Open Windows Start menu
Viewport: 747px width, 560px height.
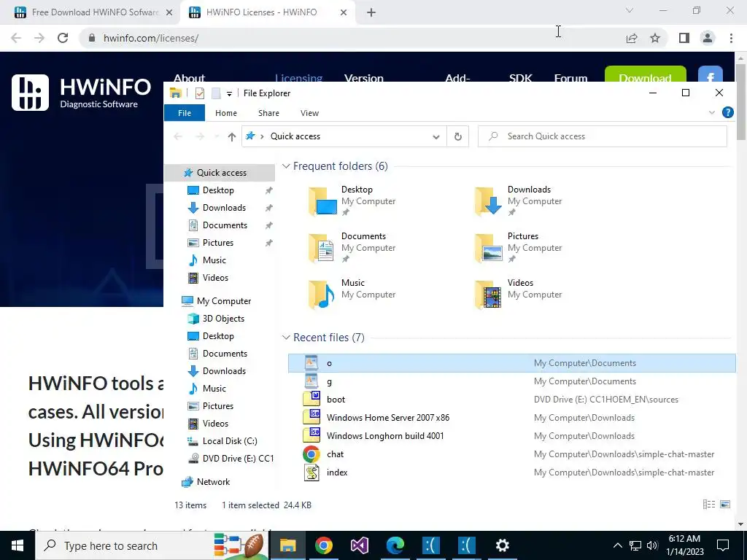click(x=18, y=545)
